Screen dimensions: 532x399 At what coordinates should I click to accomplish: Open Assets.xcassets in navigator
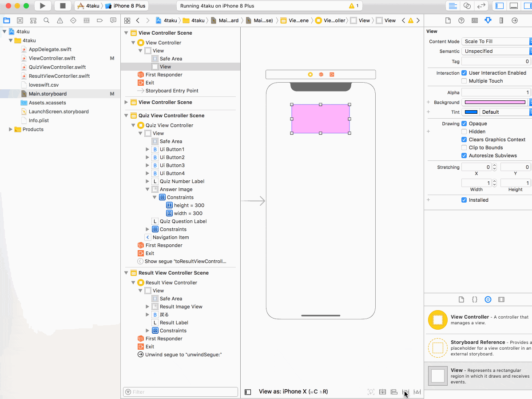[47, 103]
